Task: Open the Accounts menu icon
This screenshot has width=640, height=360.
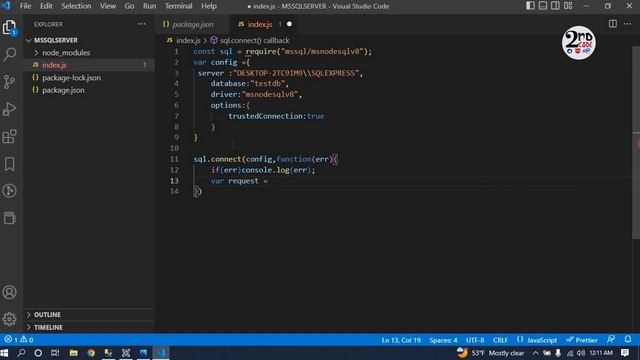Action: point(9,292)
